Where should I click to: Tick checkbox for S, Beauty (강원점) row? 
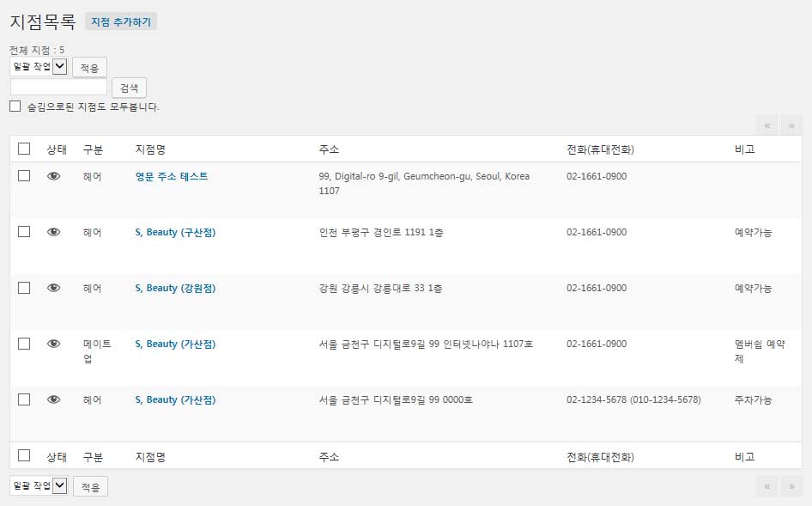(x=24, y=287)
